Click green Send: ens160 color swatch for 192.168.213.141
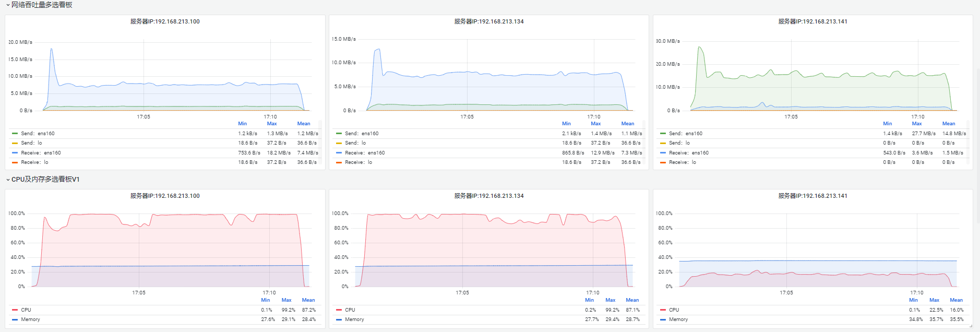 click(x=663, y=134)
